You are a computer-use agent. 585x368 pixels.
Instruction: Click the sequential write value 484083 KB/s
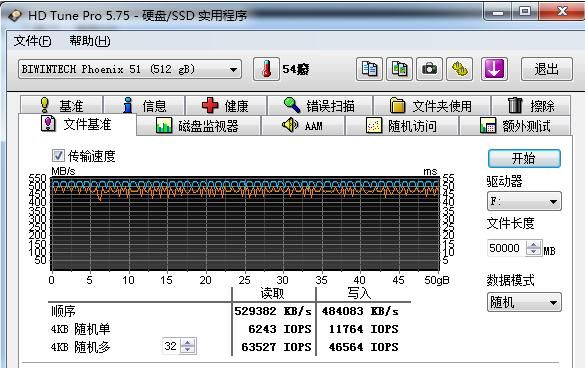[x=360, y=311]
